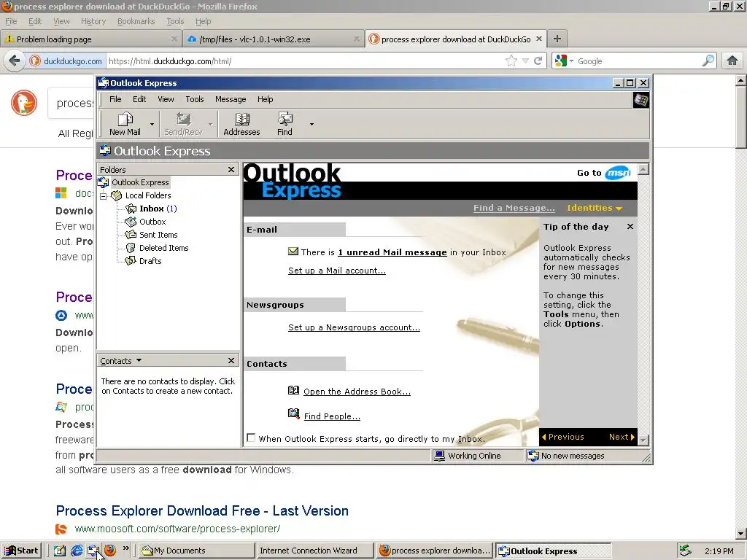Click Firefox back arrow button
This screenshot has height=560, width=747.
click(15, 61)
